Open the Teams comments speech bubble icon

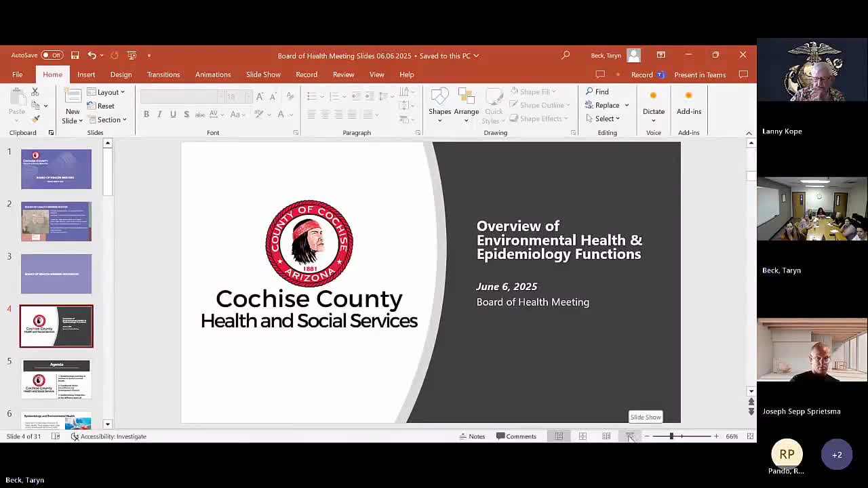pyautogui.click(x=743, y=75)
